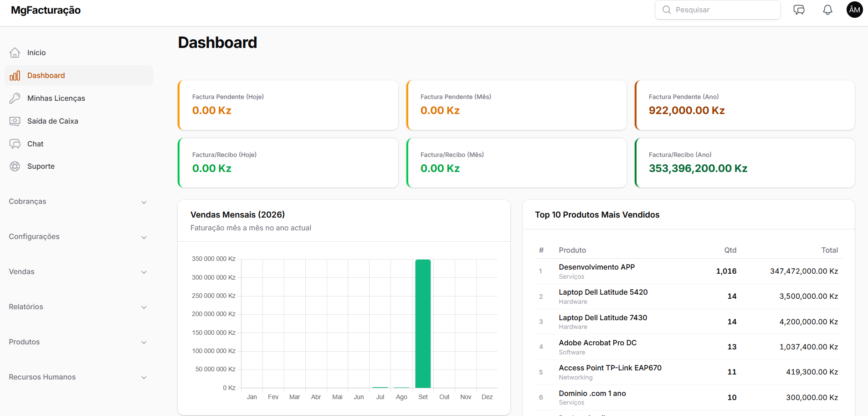Click the Factura/Recibo (Mês) card
This screenshot has width=868, height=416.
pyautogui.click(x=516, y=163)
